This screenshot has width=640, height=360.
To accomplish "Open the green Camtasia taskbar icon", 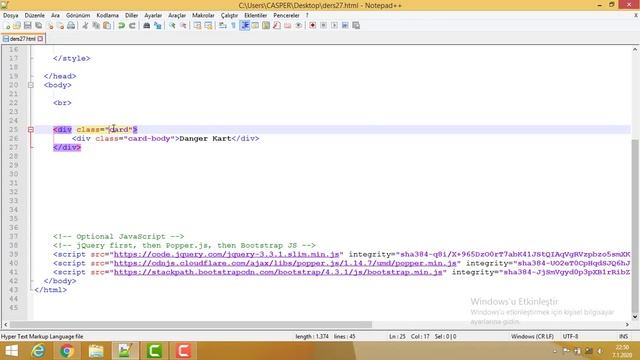I will (154, 351).
